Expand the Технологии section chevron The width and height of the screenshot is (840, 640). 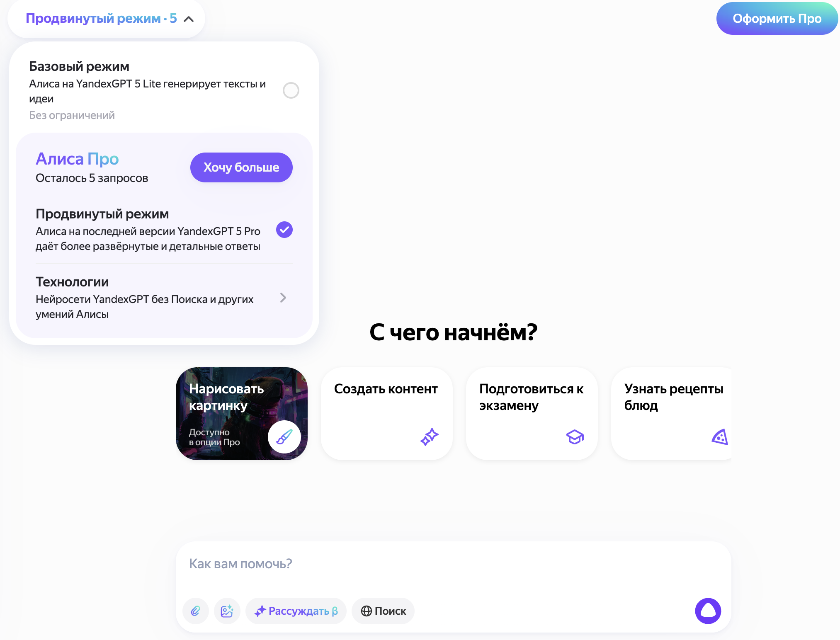[x=283, y=298]
